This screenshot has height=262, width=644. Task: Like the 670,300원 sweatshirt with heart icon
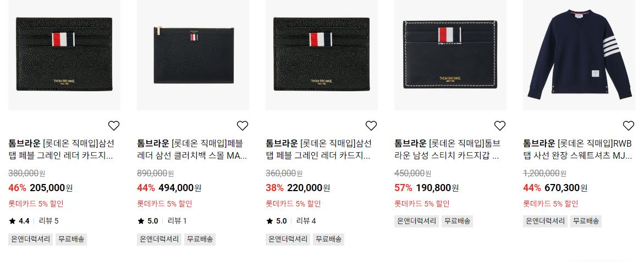point(629,125)
